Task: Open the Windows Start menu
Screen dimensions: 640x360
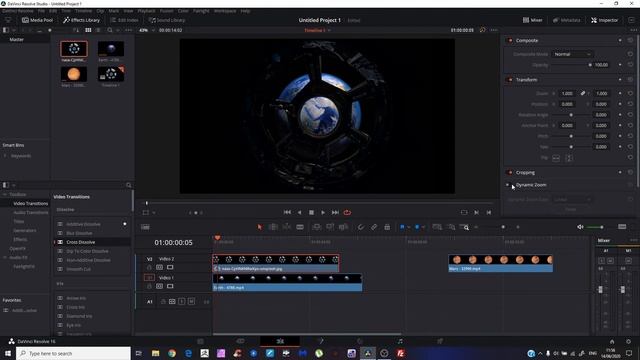Action: click(x=8, y=353)
